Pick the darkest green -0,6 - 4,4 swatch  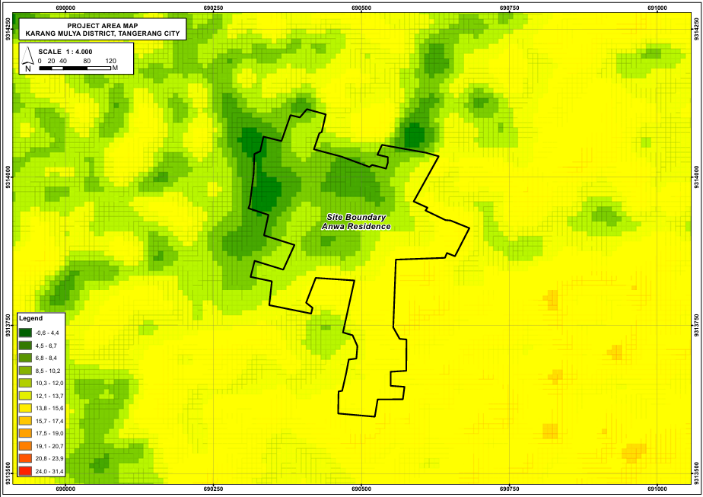click(x=25, y=333)
